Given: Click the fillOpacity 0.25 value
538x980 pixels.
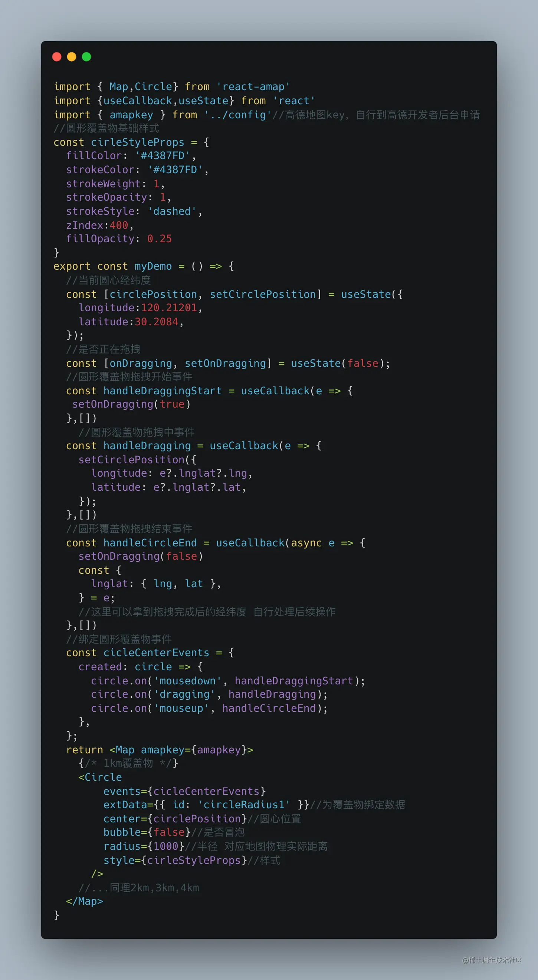Looking at the screenshot, I should coord(160,239).
